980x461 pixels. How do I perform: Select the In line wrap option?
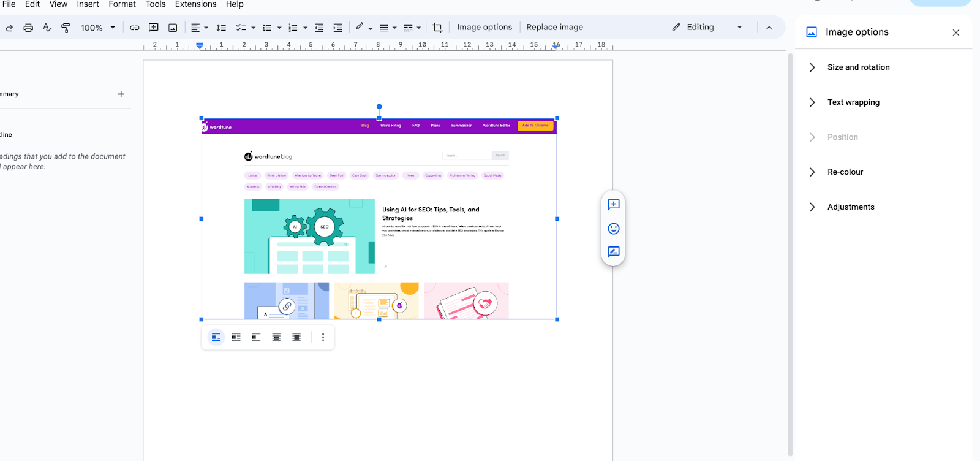click(x=216, y=337)
